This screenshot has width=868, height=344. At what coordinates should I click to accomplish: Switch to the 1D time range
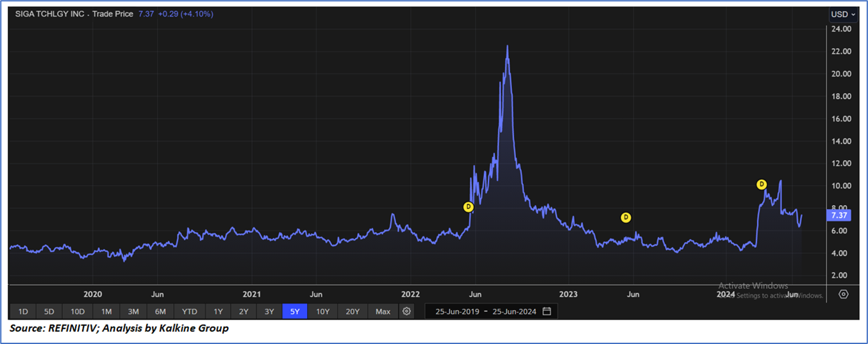(23, 311)
